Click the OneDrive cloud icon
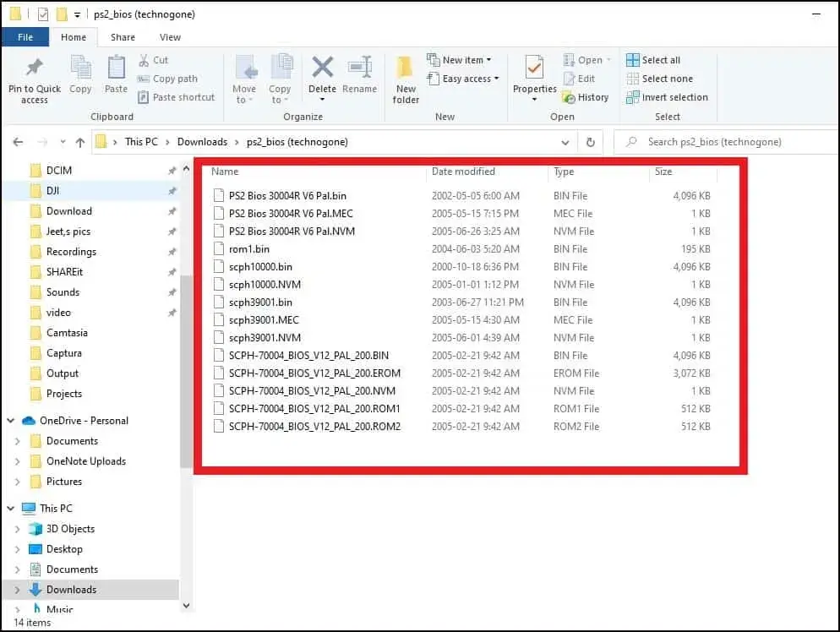 pos(29,421)
